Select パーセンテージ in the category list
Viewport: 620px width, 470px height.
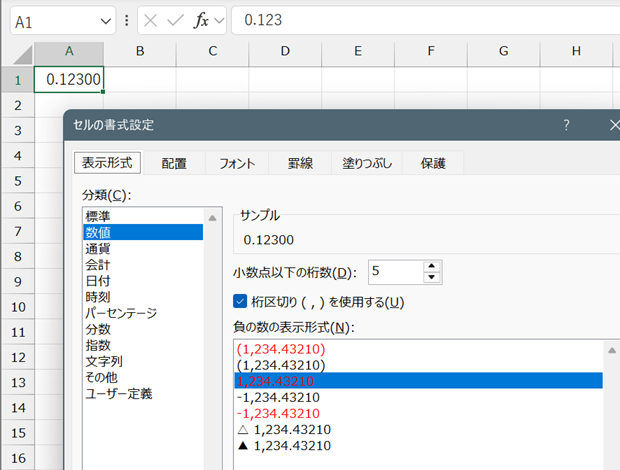point(143,313)
